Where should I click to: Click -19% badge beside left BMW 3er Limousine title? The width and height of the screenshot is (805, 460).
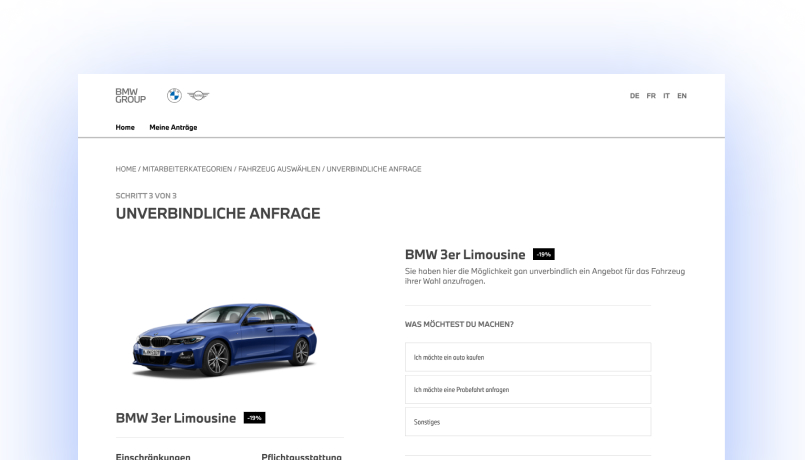pos(255,418)
